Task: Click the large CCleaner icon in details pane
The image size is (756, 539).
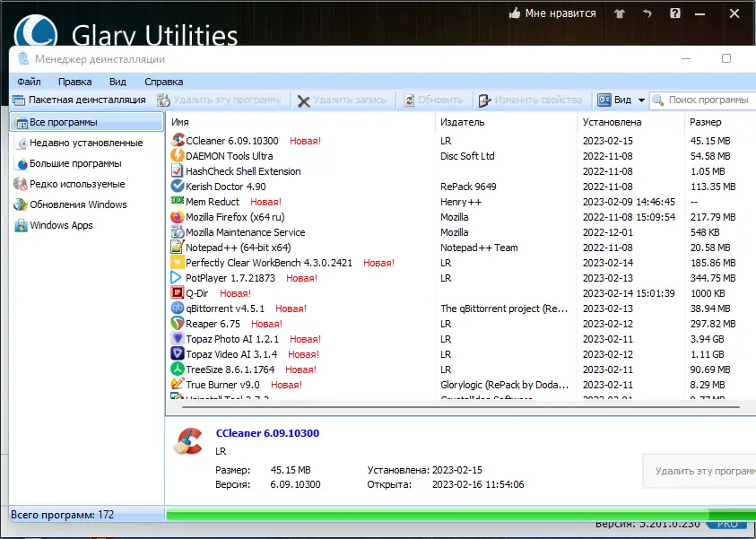Action: [188, 441]
